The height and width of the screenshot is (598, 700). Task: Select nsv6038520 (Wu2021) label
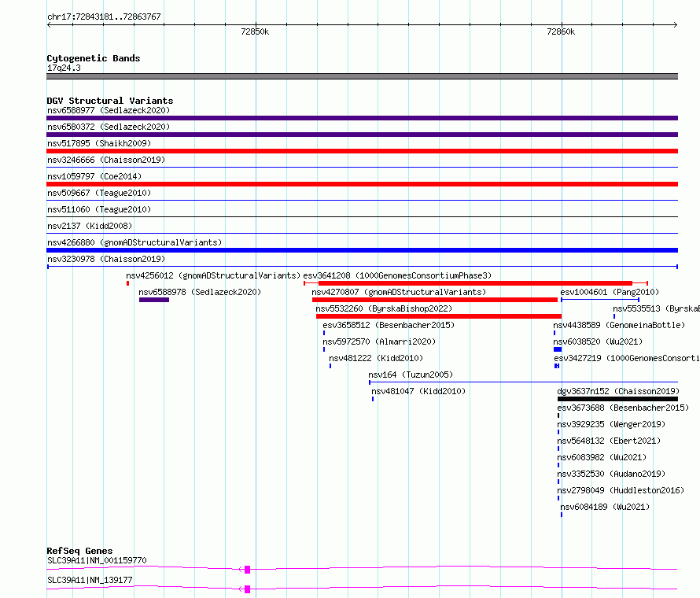coord(598,341)
